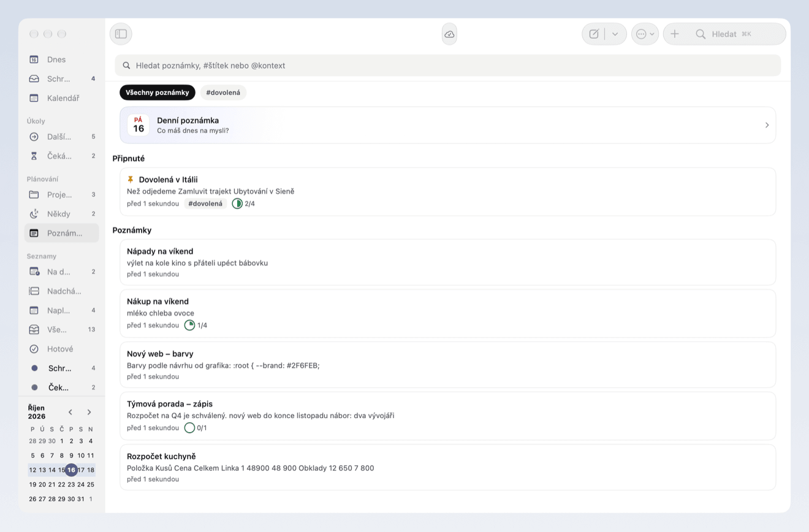Open the dropdown arrow beside the compose icon
809x532 pixels.
(x=615, y=34)
